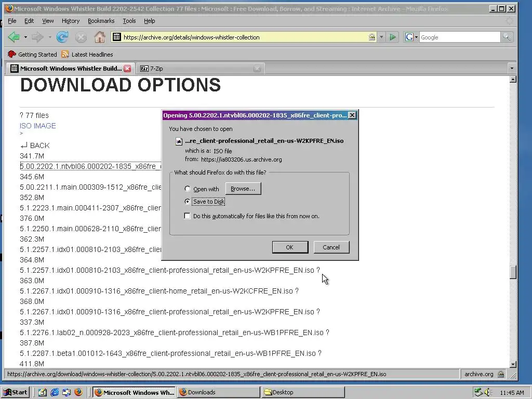Open the Edit menu
The width and height of the screenshot is (532, 399).
coord(29,21)
